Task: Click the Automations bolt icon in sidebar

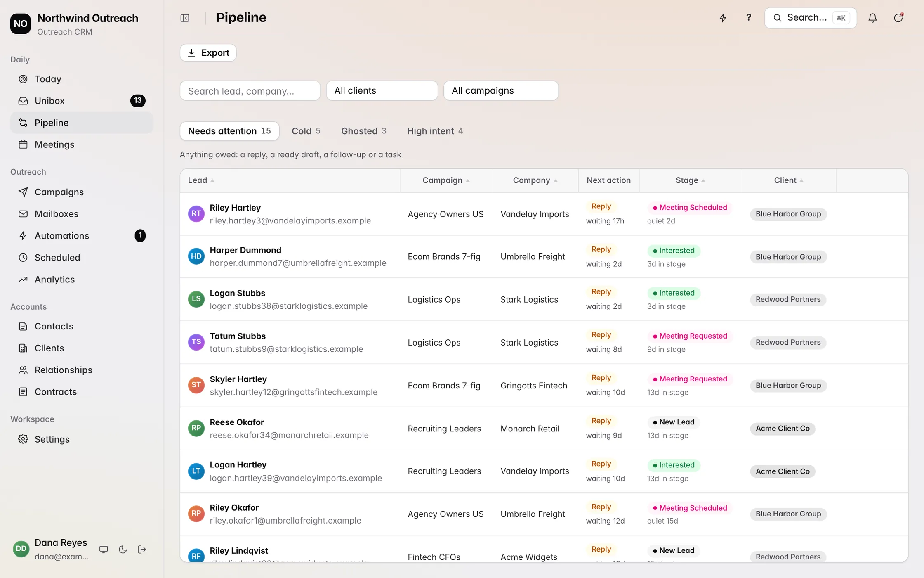Action: (x=23, y=236)
